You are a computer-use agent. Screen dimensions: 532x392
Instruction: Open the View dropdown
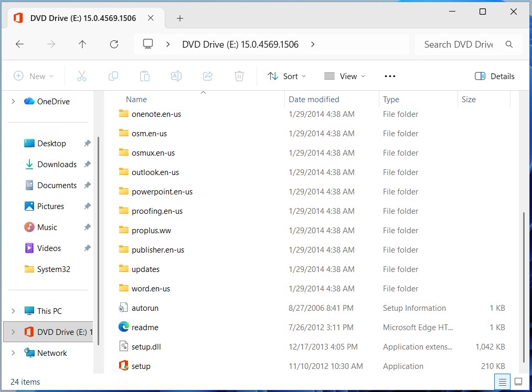coord(344,76)
